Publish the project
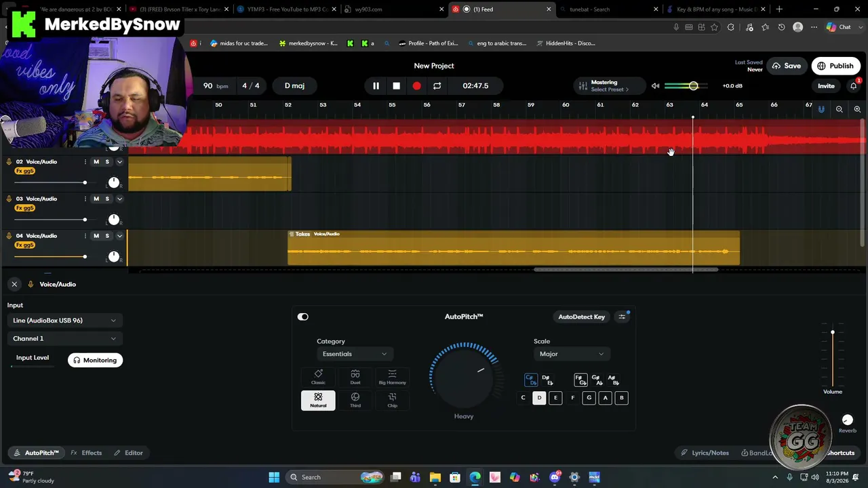 pyautogui.click(x=835, y=66)
